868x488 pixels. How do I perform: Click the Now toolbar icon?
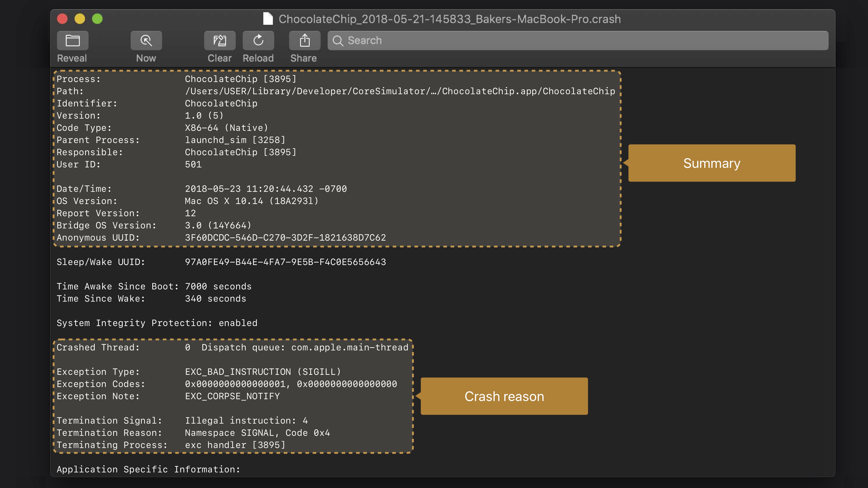coord(146,40)
